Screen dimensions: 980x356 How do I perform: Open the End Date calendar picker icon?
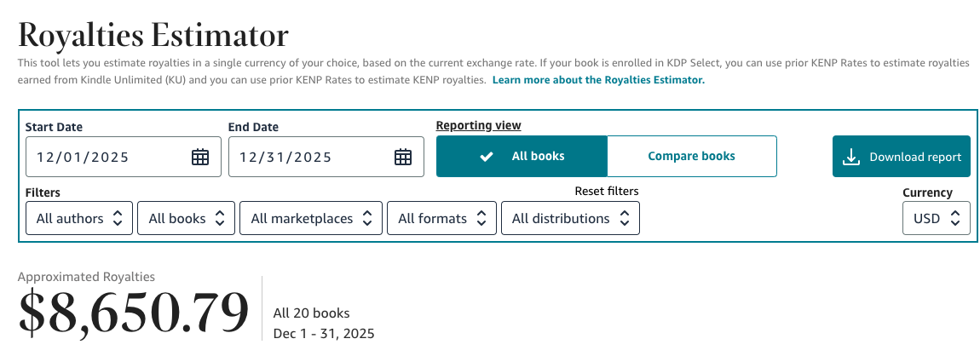(403, 157)
